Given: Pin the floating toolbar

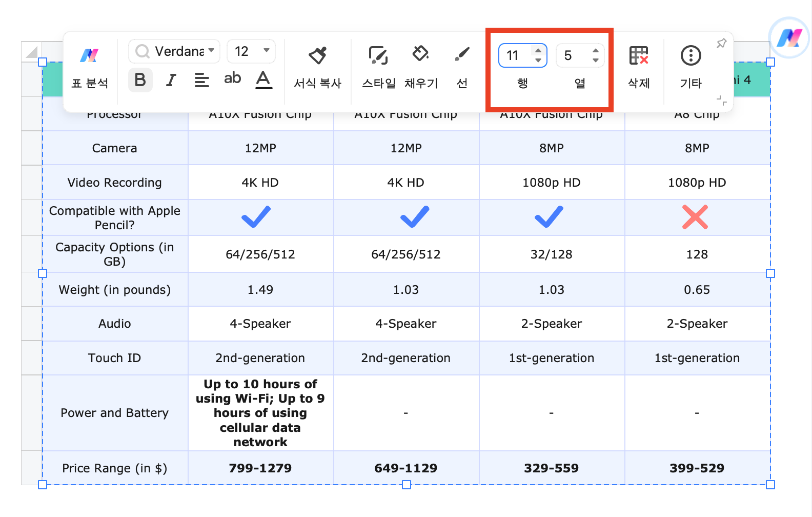Looking at the screenshot, I should click(721, 44).
